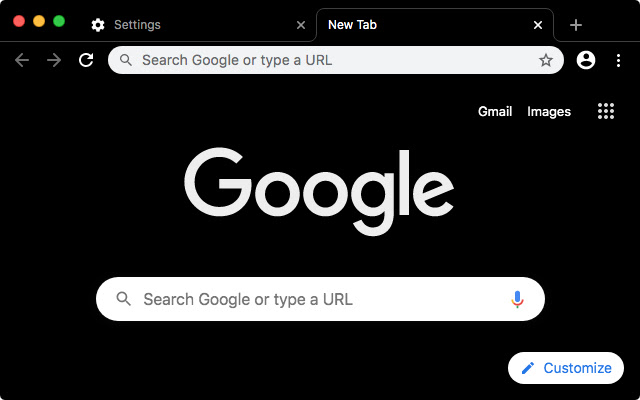Click the Settings tab gear icon
Screen dimensions: 640x400
point(97,25)
